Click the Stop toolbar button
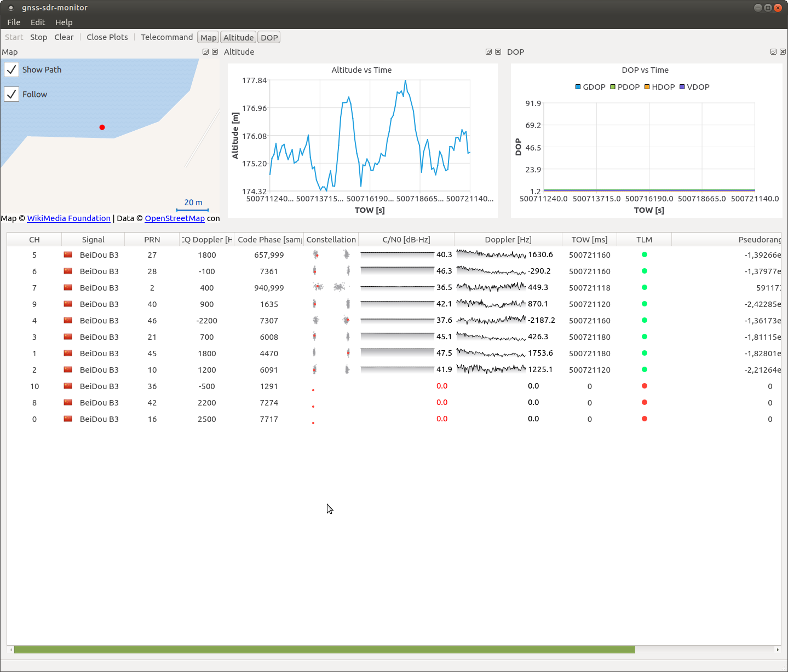This screenshot has height=672, width=788. [x=38, y=37]
